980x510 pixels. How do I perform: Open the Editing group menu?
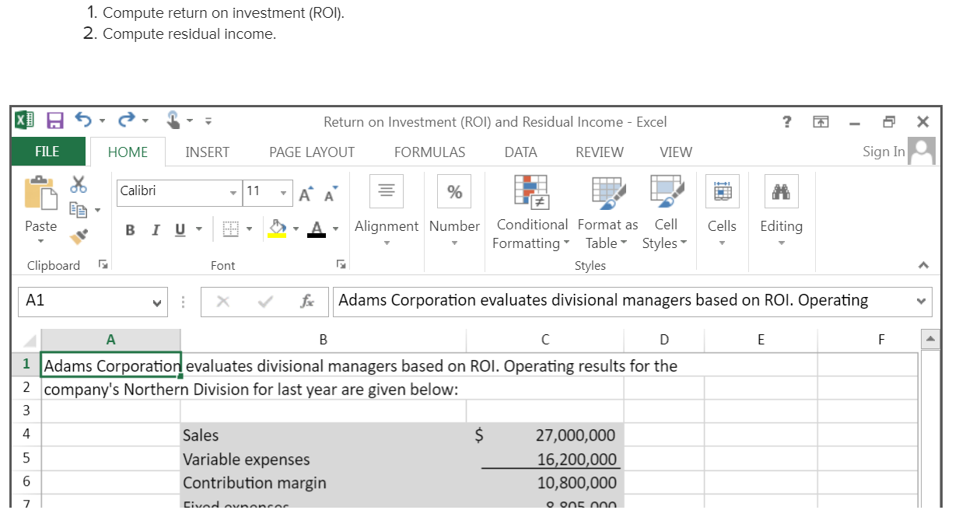[781, 211]
